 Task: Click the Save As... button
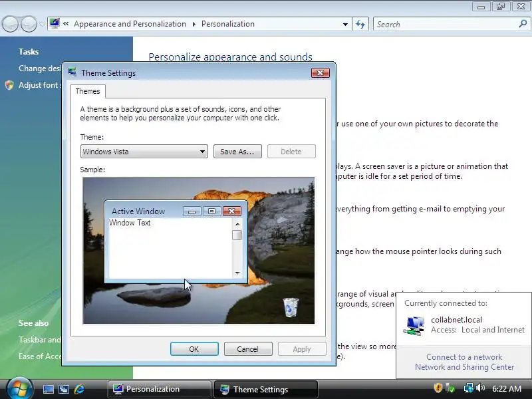point(237,152)
